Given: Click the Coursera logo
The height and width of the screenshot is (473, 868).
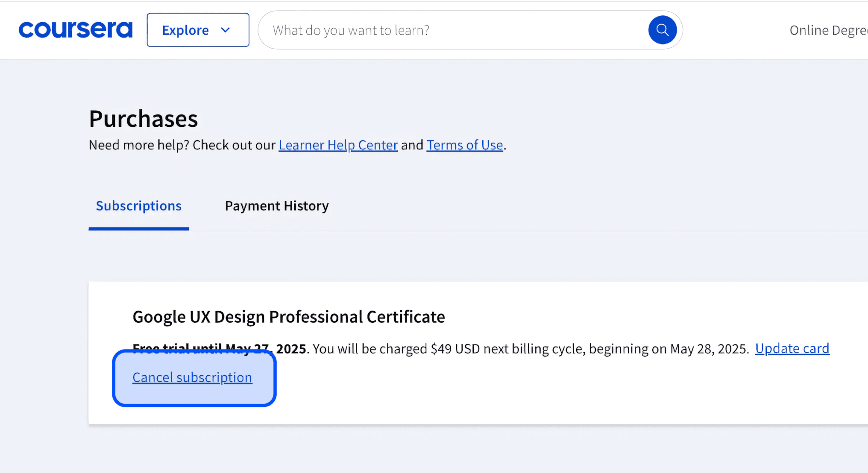Looking at the screenshot, I should pyautogui.click(x=75, y=30).
